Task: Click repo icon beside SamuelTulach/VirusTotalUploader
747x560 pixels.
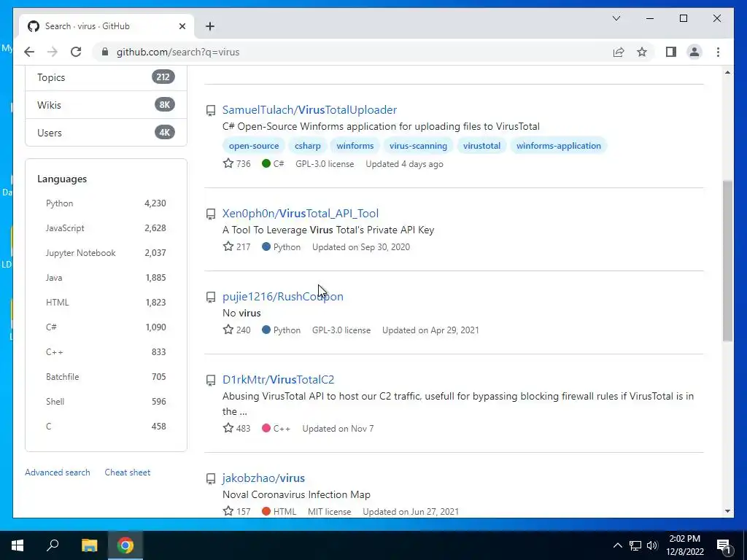Action: click(211, 111)
